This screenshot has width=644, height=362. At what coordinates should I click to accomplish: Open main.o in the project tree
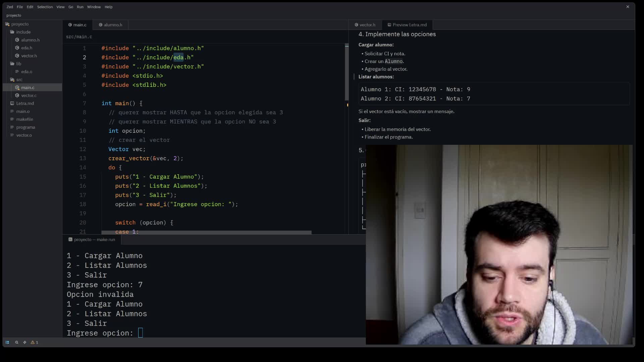[x=23, y=111]
